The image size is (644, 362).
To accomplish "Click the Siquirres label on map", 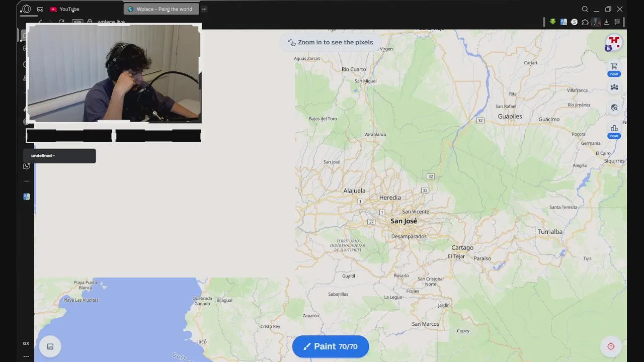I will [x=614, y=161].
